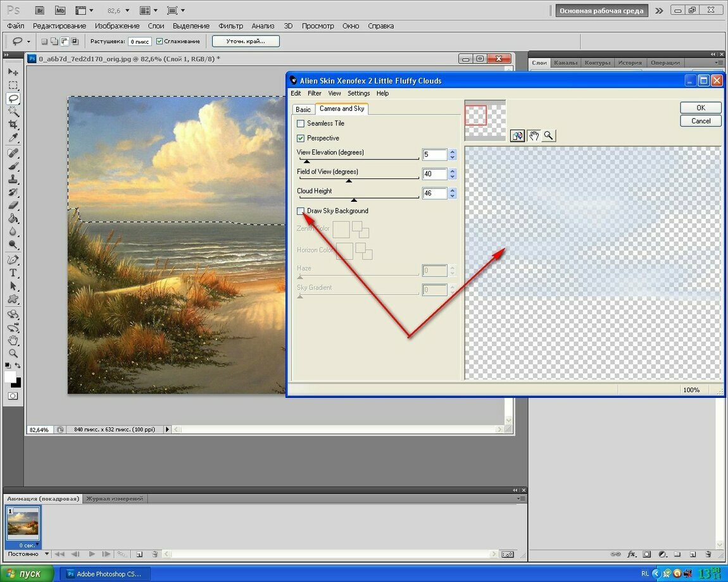Open the 82,6 zoom level dropdown
This screenshot has height=582, width=728.
pos(127,10)
